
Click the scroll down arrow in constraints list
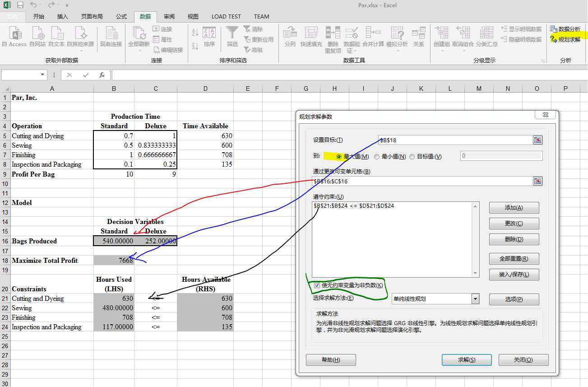point(475,273)
